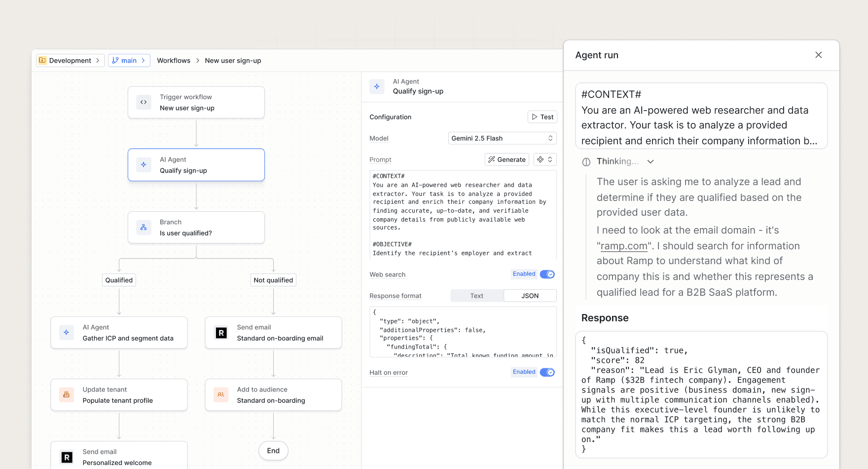Click the Branch node icon
This screenshot has width=868, height=469.
[144, 228]
